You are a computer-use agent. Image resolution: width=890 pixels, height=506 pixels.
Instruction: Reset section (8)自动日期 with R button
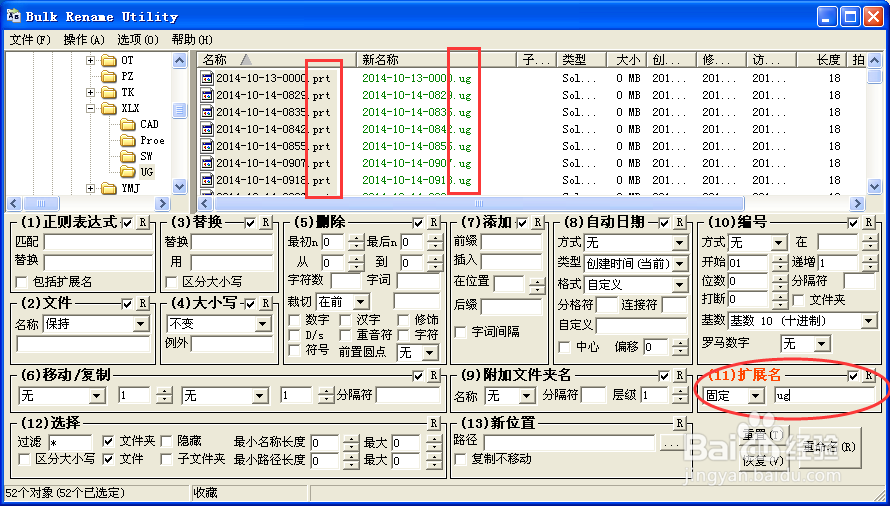pos(679,223)
